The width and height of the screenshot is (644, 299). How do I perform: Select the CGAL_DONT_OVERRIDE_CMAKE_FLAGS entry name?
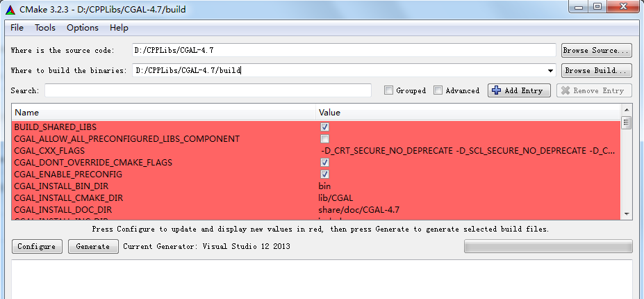93,163
